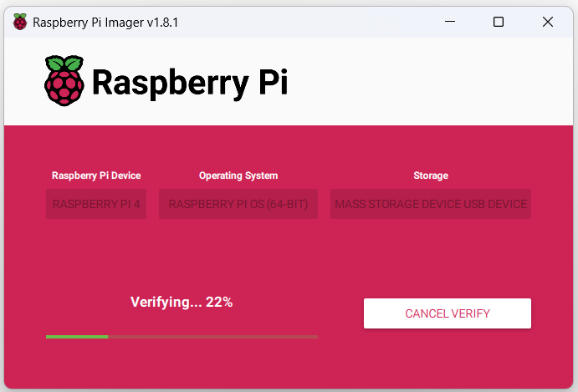The image size is (578, 392).
Task: Click the Cancel Verify button
Action: click(x=448, y=313)
